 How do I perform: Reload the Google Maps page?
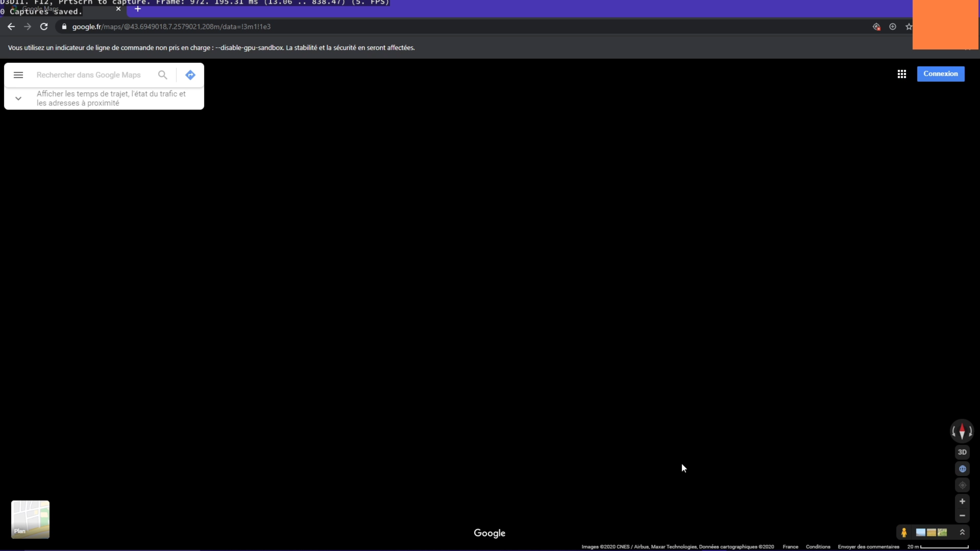pos(44,27)
